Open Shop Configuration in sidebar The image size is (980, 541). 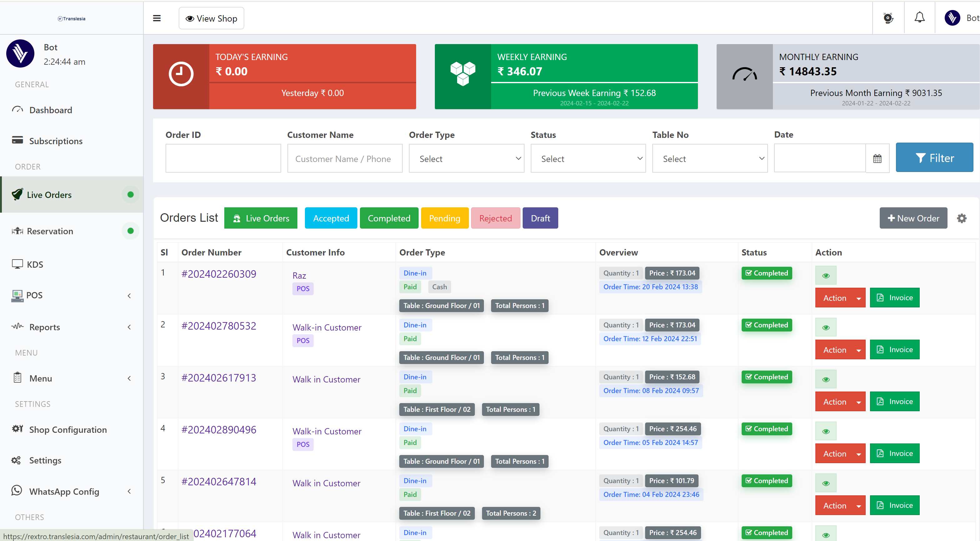[x=68, y=429]
